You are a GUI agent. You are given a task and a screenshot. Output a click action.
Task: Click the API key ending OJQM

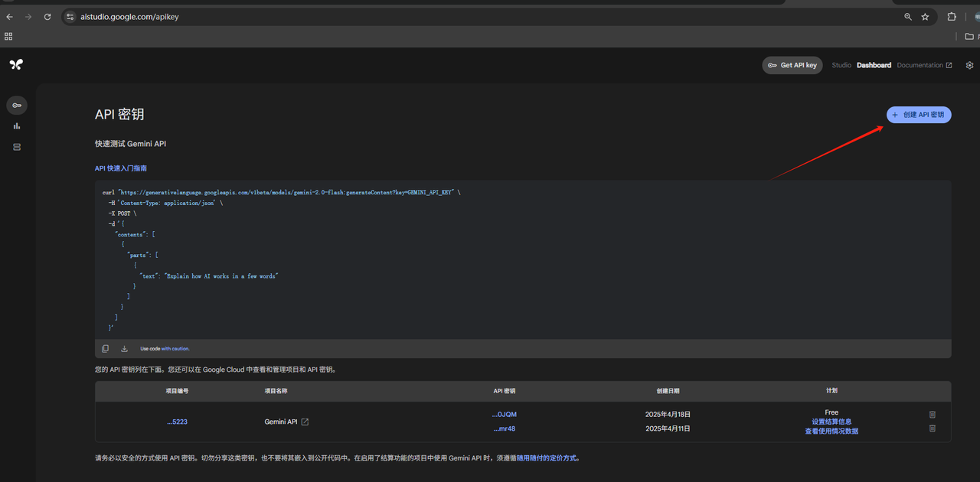pyautogui.click(x=504, y=414)
